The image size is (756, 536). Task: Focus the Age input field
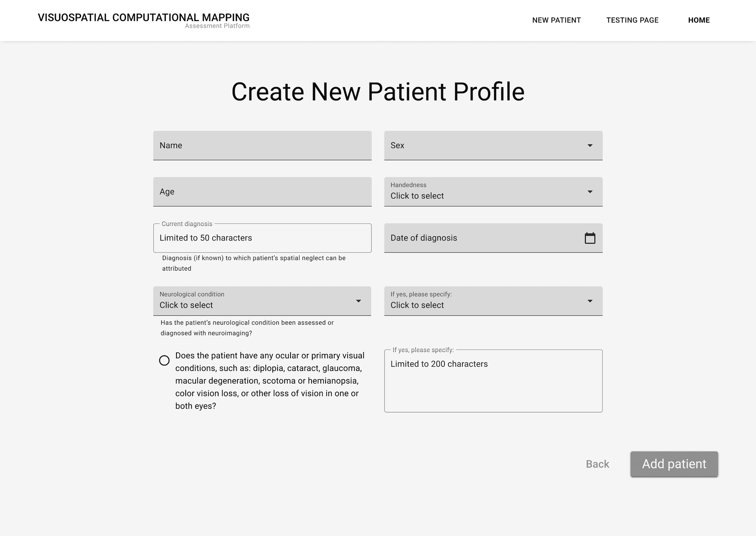262,192
